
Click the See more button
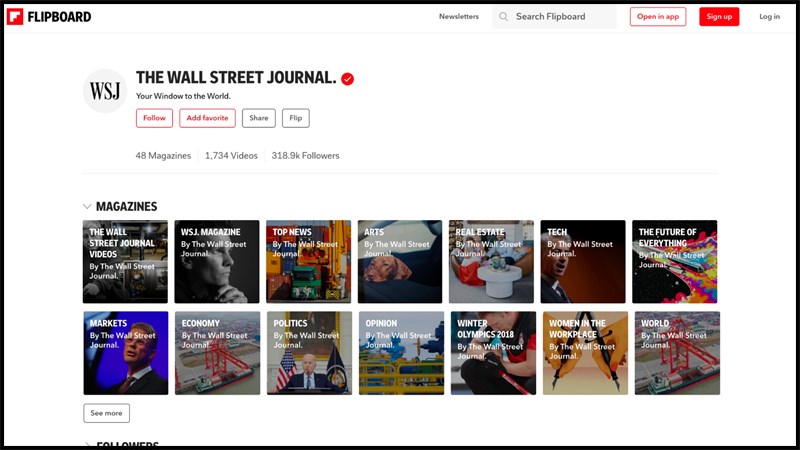click(107, 413)
